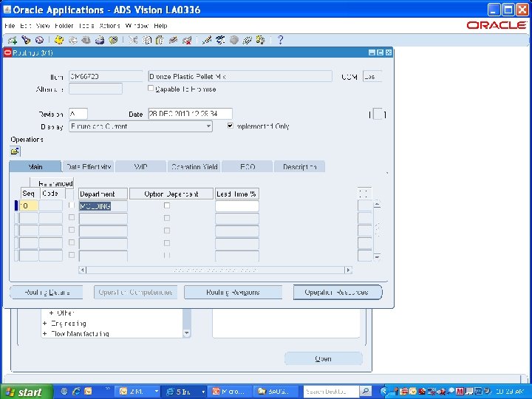532x399 pixels.
Task: Click the Paste clipboard toolbar icon
Action: coord(160,41)
